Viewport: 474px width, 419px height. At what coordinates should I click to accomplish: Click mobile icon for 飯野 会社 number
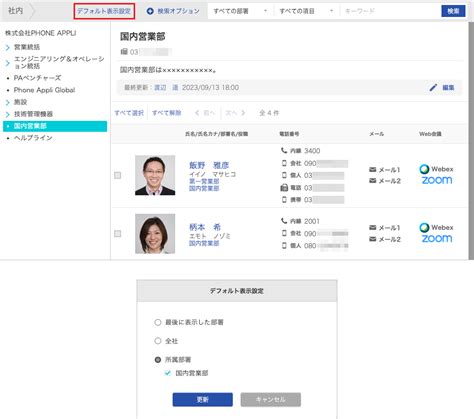tap(284, 163)
